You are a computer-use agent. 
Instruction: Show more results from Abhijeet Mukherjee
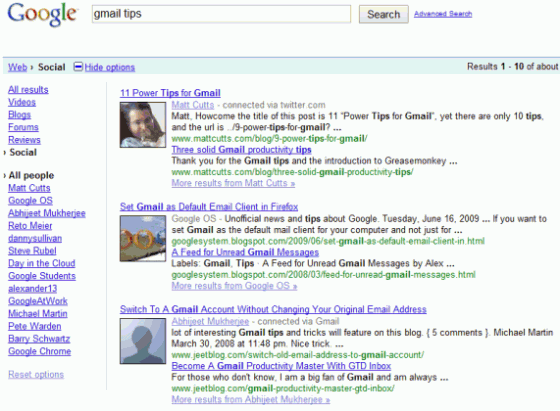(250, 400)
